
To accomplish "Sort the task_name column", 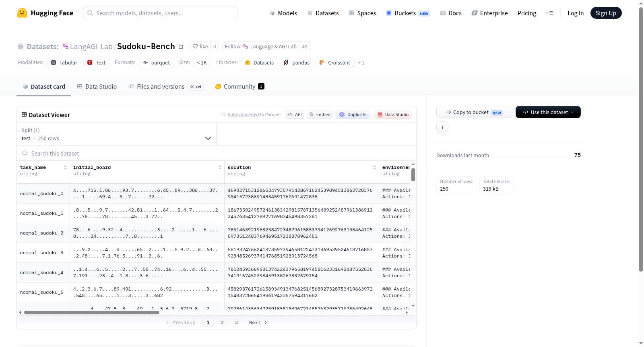I will click(65, 167).
